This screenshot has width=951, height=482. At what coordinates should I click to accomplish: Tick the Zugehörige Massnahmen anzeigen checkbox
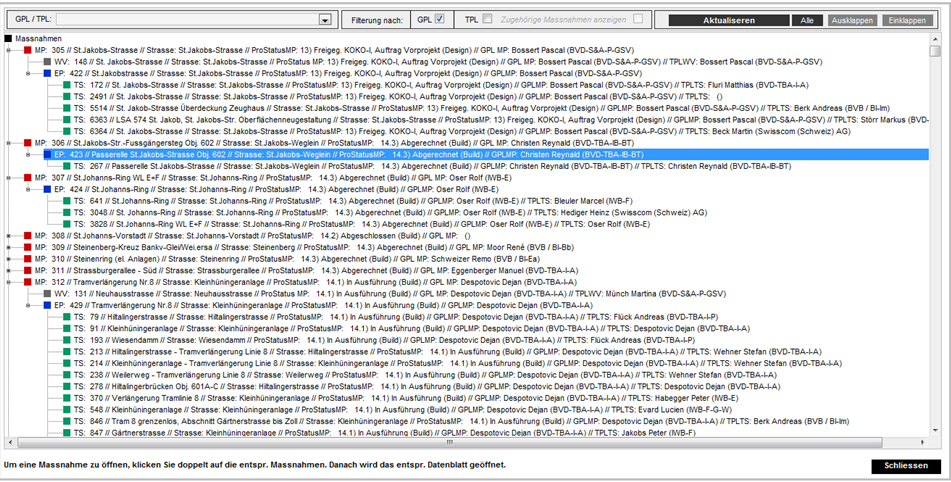coord(638,19)
